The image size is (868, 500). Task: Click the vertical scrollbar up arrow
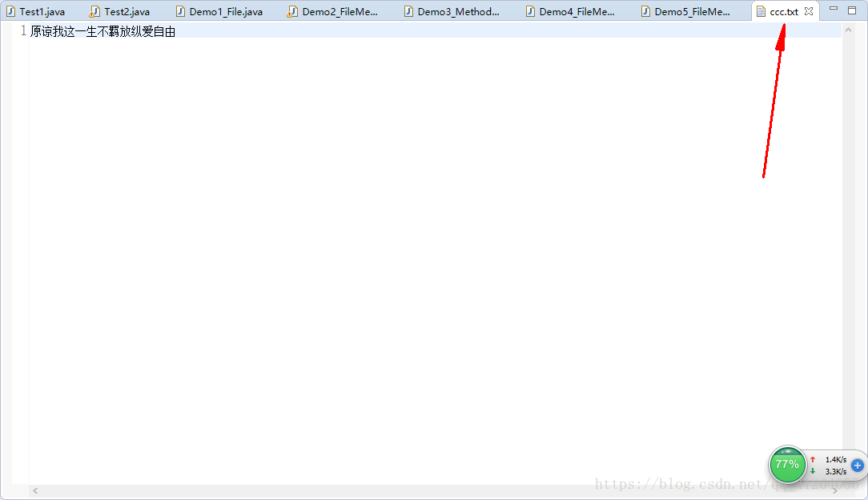click(x=848, y=30)
